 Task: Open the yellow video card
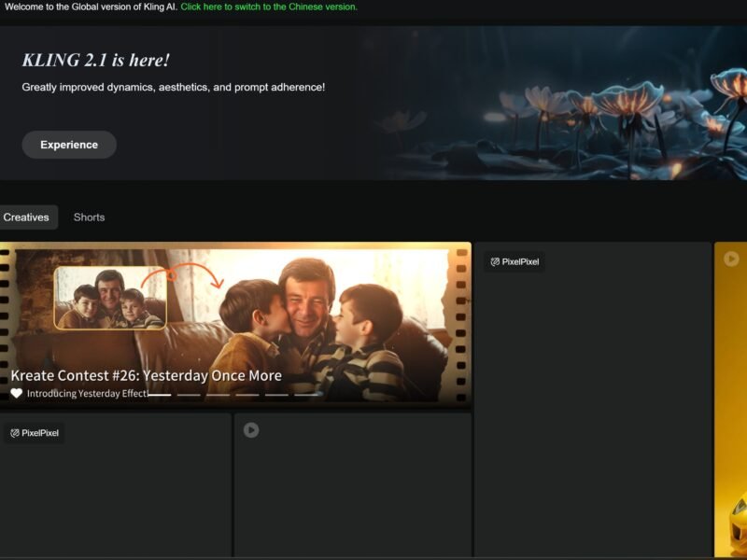coord(730,399)
